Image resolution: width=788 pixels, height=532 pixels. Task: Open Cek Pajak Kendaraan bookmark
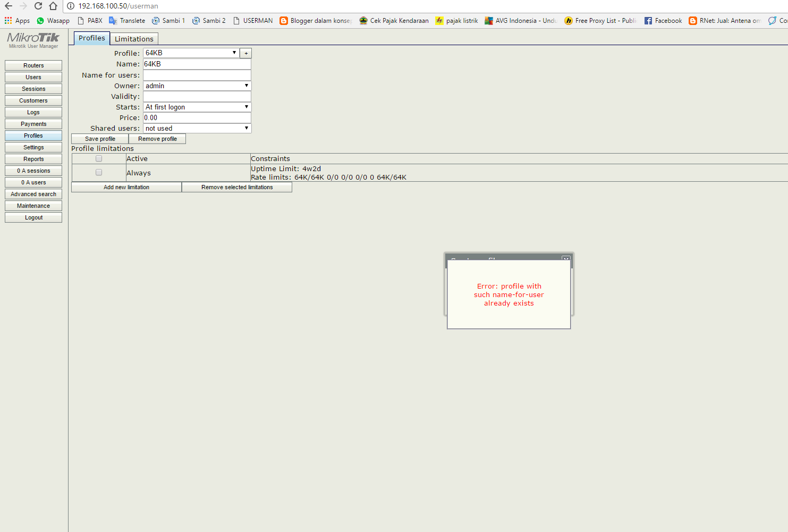click(x=394, y=21)
